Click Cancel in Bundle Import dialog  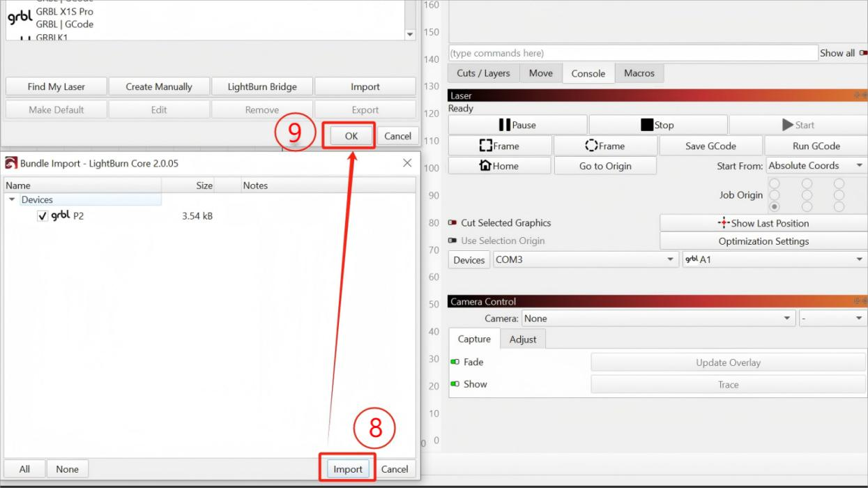pyautogui.click(x=395, y=469)
